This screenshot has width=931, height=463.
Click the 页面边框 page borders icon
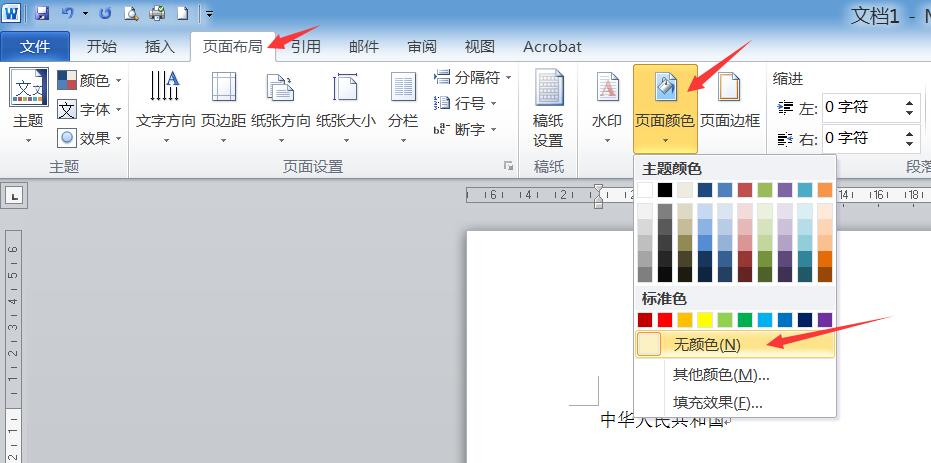(x=730, y=86)
